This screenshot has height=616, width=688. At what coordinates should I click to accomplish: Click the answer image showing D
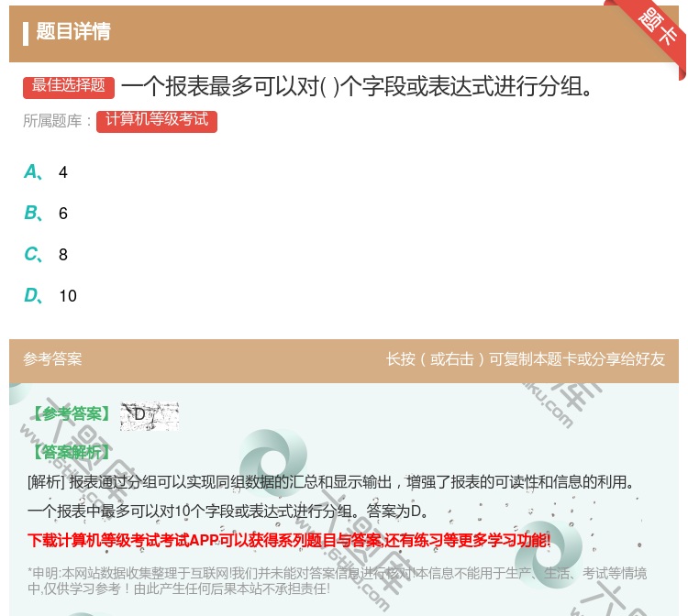(150, 415)
